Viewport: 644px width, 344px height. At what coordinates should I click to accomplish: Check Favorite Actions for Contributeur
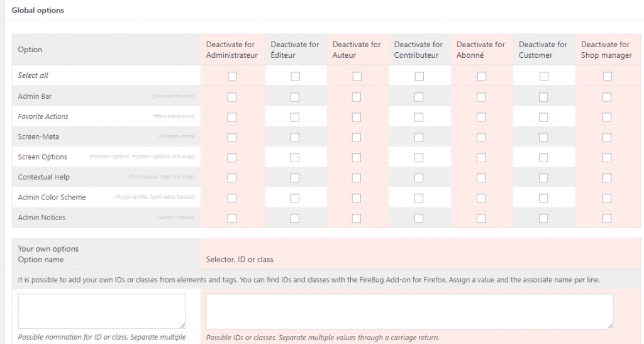(419, 117)
